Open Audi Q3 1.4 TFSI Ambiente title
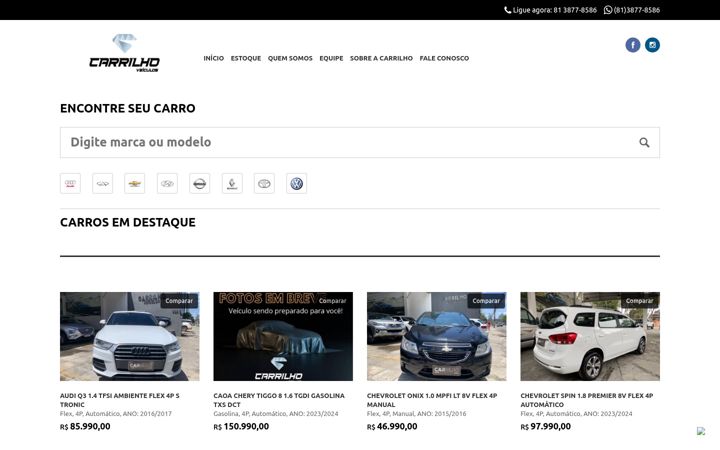720x450 pixels. click(x=120, y=400)
